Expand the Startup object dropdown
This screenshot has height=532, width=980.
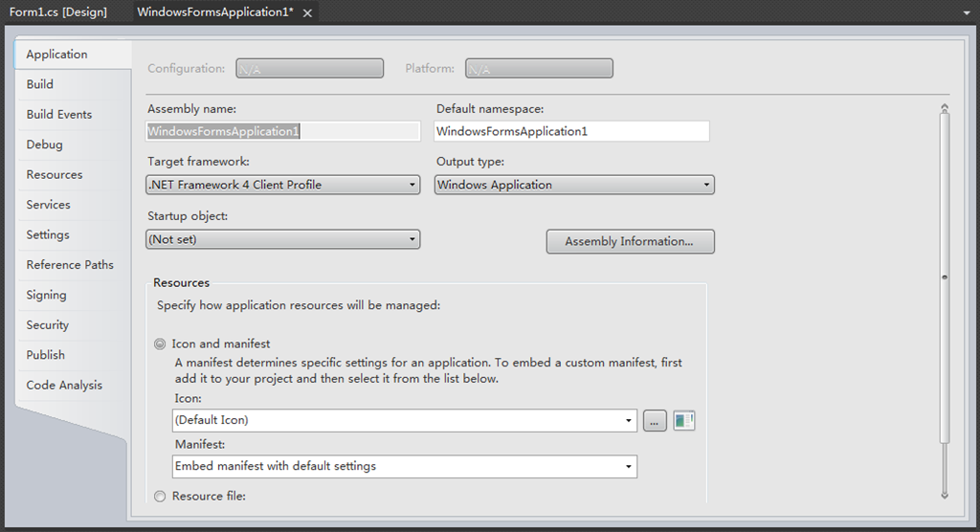point(282,239)
